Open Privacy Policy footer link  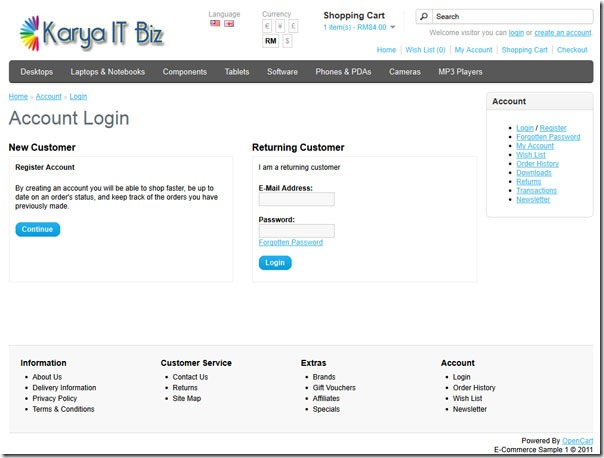click(x=55, y=398)
